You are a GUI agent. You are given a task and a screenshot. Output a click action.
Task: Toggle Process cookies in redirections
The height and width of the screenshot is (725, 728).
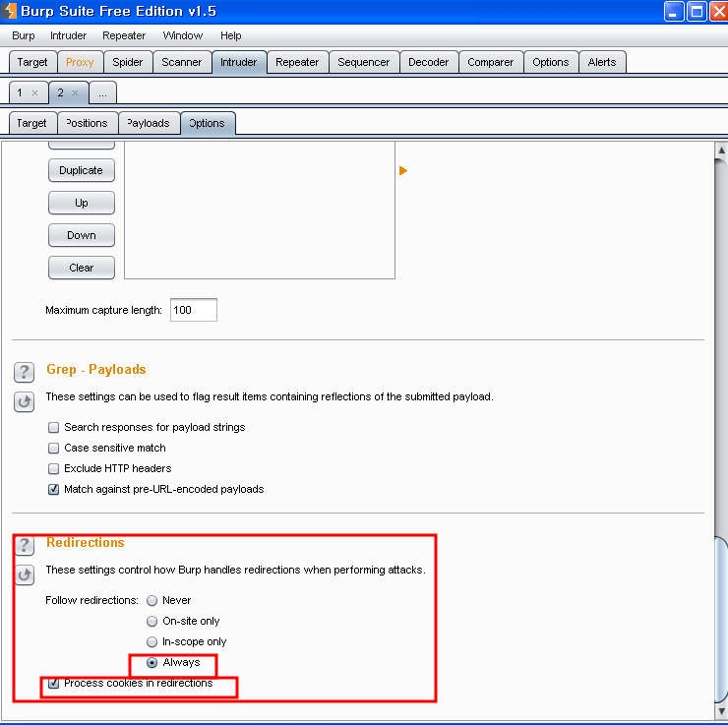click(54, 683)
